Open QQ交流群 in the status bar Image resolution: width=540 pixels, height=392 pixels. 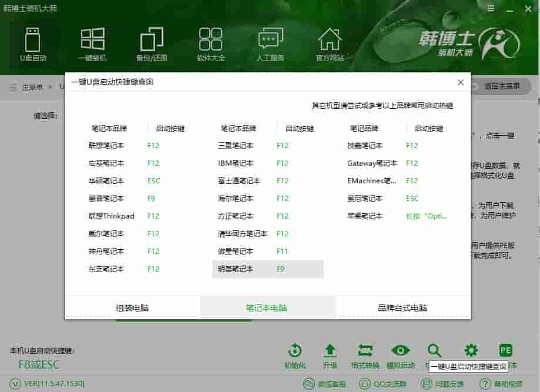pyautogui.click(x=383, y=384)
